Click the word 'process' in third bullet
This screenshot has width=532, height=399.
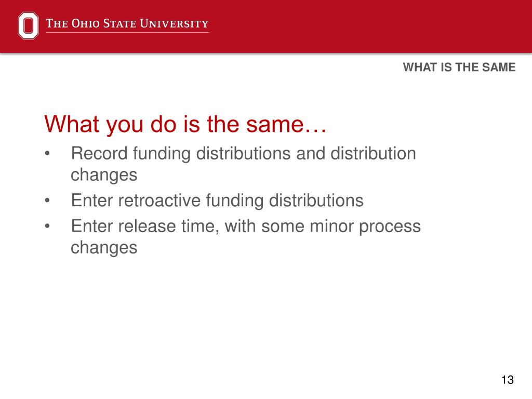(x=390, y=227)
